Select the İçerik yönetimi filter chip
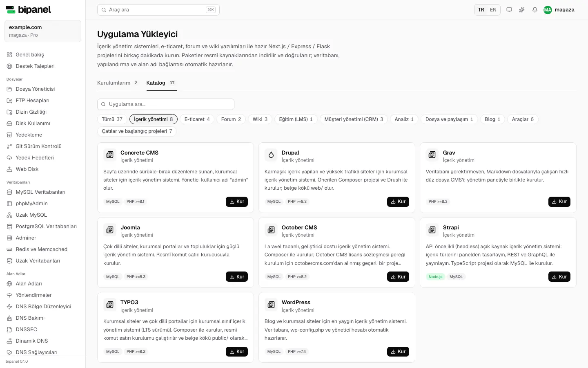 154,119
